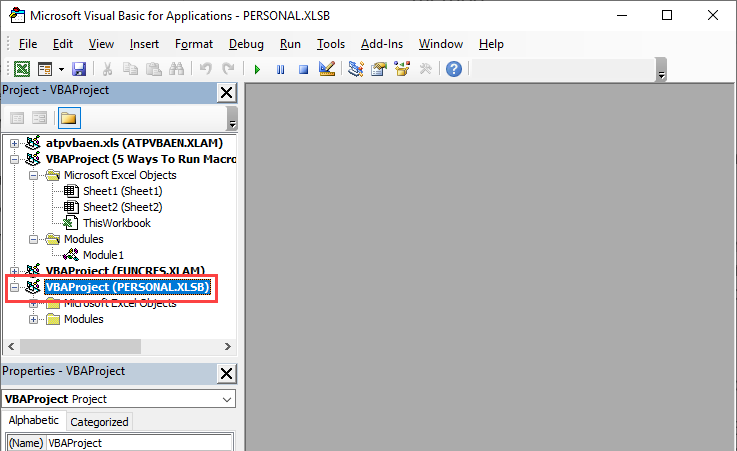Collapse the Modules folder containing Module1

pos(33,239)
